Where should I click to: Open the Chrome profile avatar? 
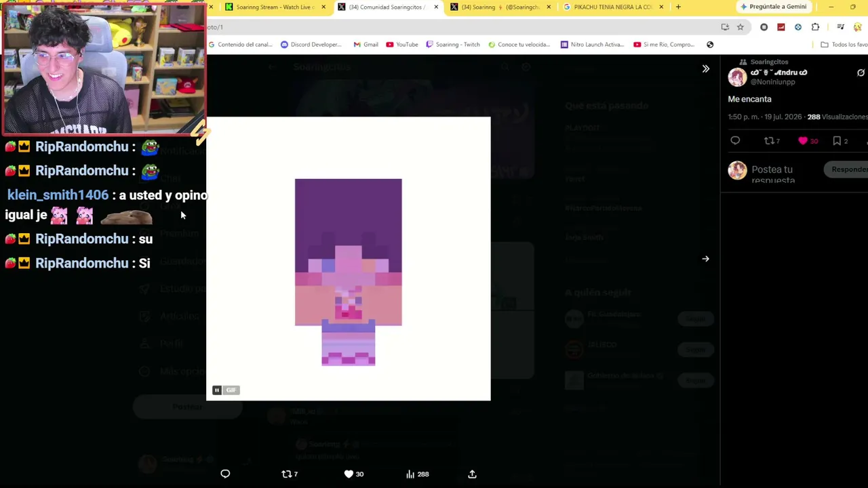point(858,27)
